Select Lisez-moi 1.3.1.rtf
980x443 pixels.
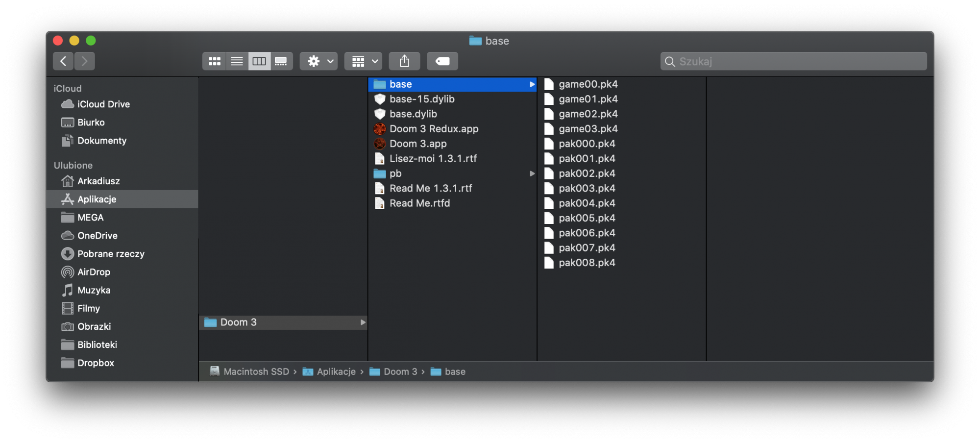click(x=452, y=159)
